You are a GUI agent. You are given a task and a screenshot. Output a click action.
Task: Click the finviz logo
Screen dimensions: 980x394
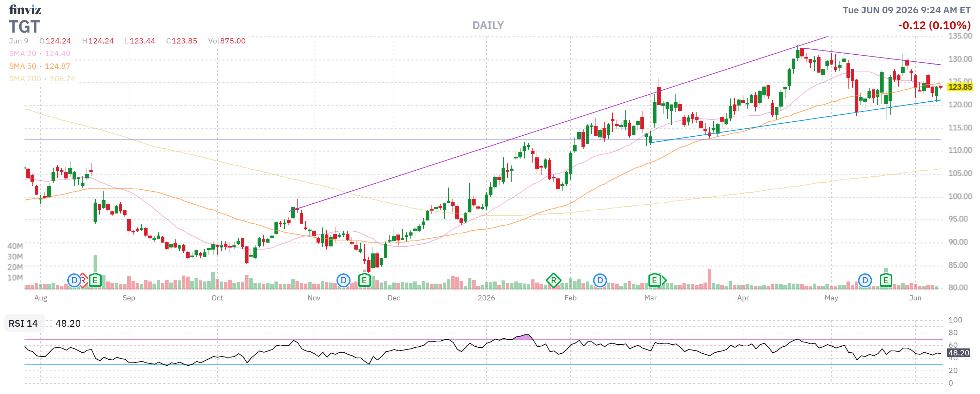point(25,9)
